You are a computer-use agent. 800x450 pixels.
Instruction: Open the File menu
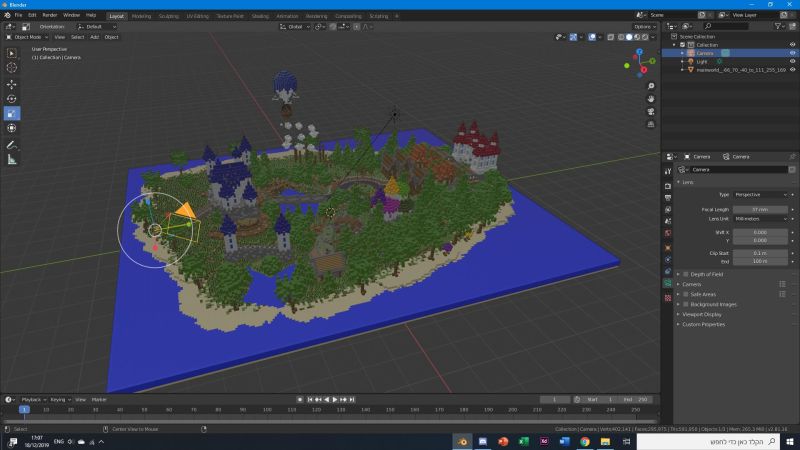pyautogui.click(x=18, y=15)
